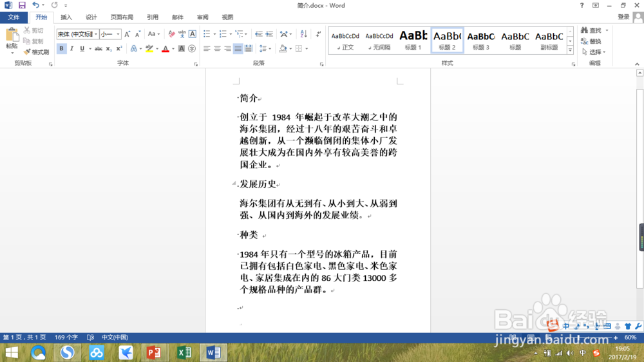
Task: Decrease paragraph indent
Action: tap(258, 34)
